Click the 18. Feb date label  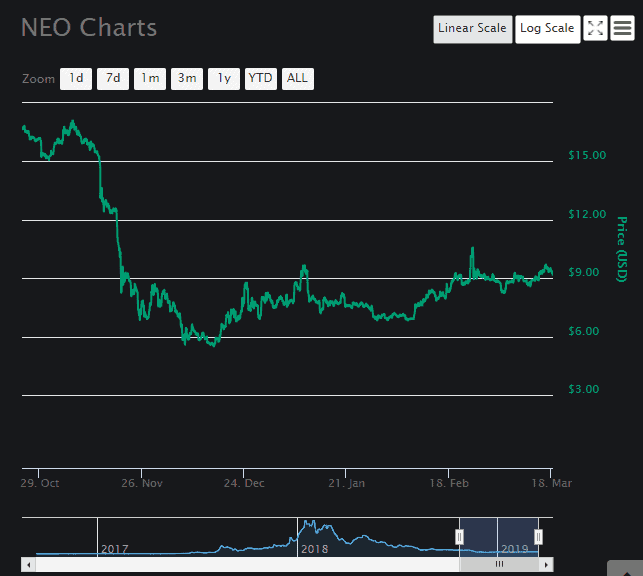tap(449, 483)
